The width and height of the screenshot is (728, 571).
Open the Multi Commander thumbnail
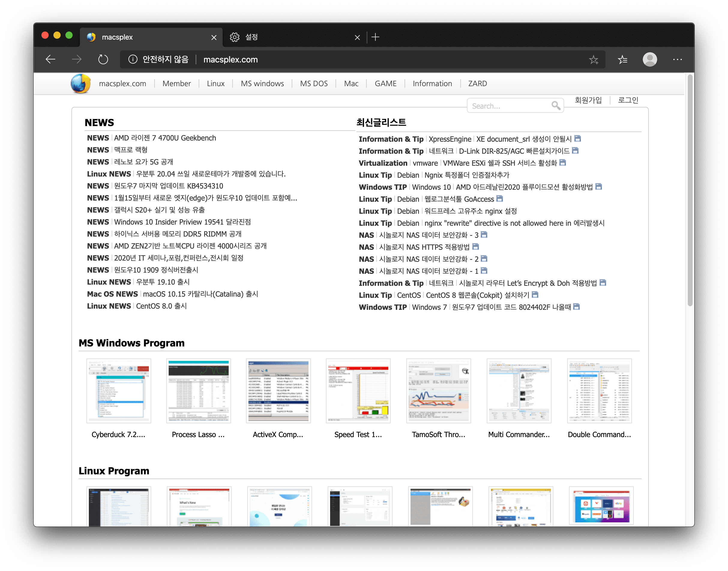(x=519, y=391)
